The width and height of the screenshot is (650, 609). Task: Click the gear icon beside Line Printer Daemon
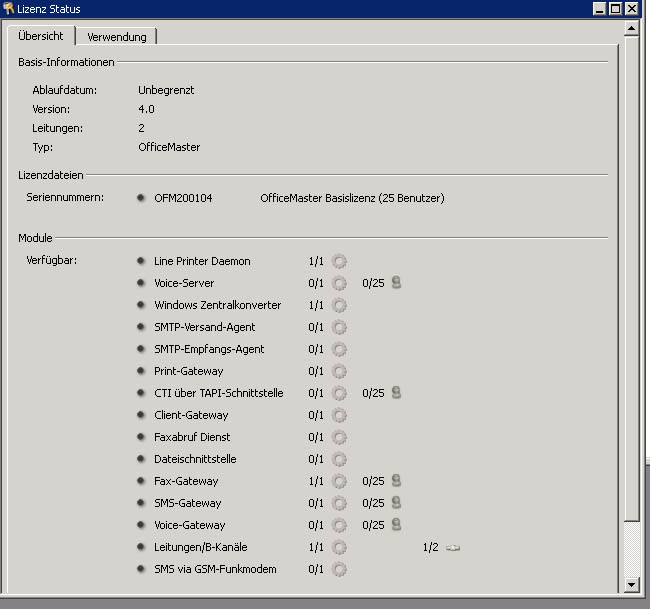coord(339,261)
